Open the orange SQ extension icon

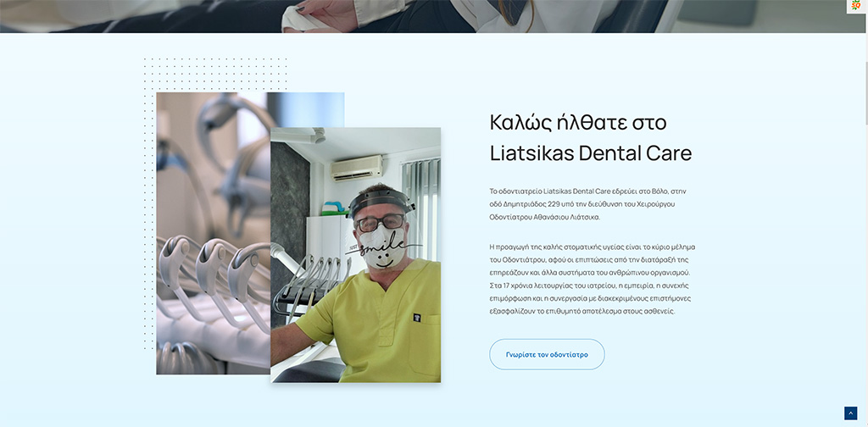(x=856, y=6)
